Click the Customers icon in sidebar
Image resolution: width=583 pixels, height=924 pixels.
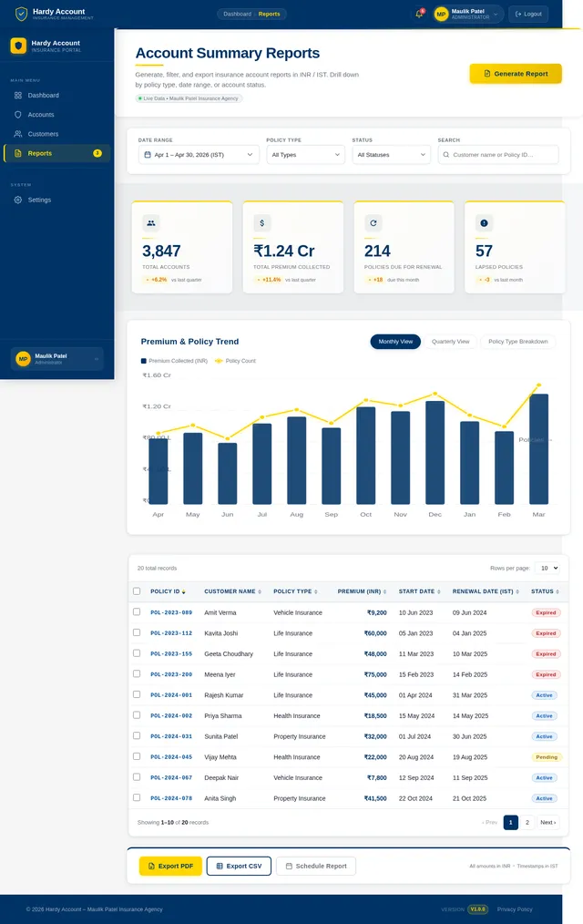tap(18, 134)
